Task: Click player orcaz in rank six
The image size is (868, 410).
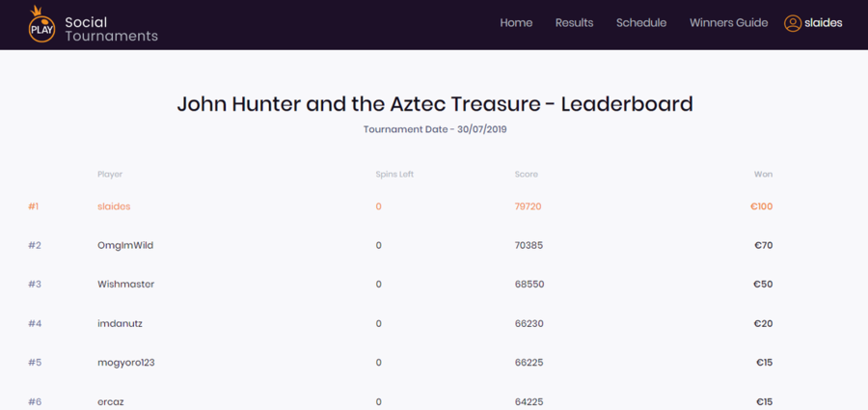Action: pos(111,401)
